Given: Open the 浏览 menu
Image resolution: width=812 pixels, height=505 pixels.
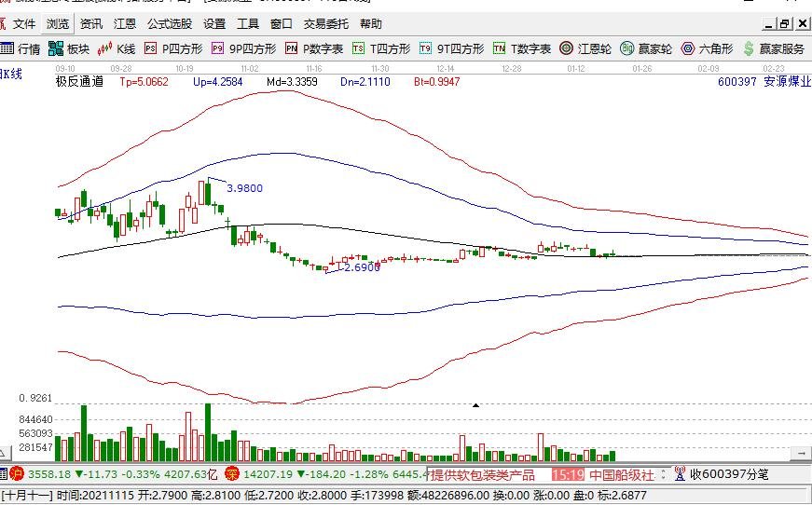Looking at the screenshot, I should pos(57,24).
